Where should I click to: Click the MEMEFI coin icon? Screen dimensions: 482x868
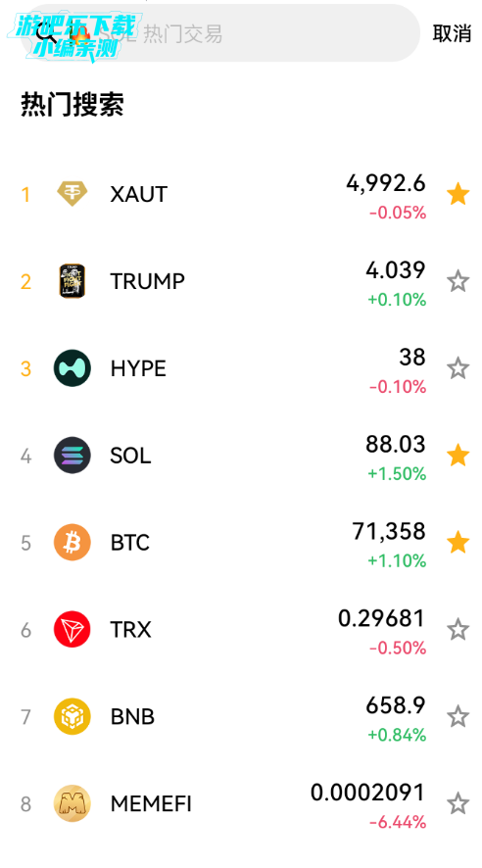point(72,803)
